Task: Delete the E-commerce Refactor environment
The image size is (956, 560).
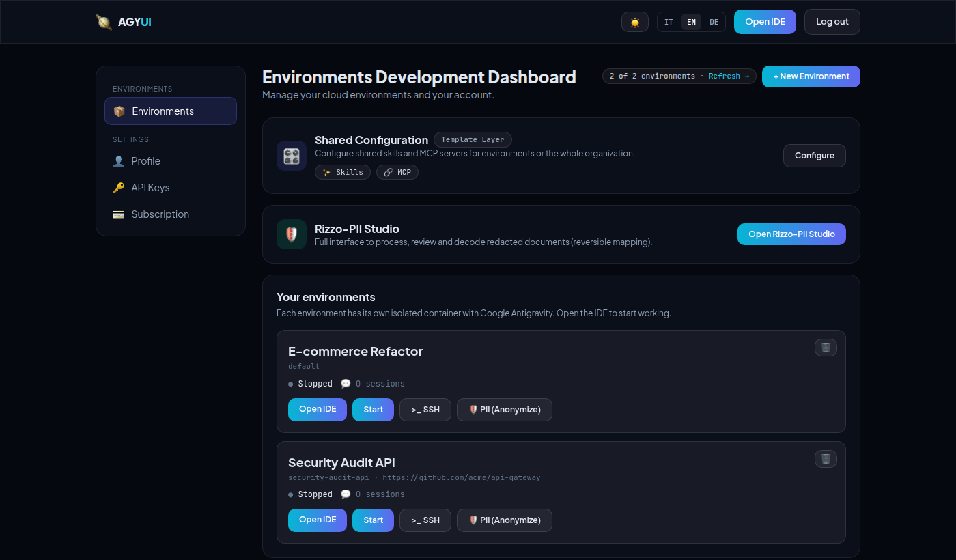Action: (x=826, y=348)
